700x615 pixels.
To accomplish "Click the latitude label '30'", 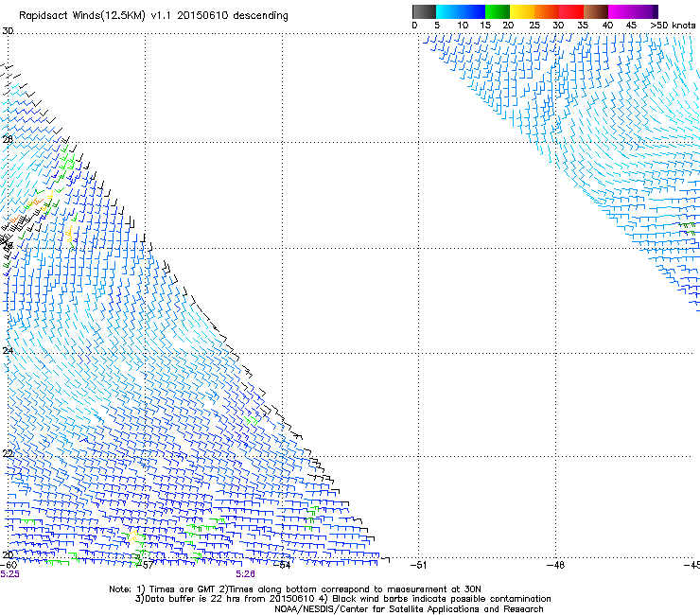I will [x=8, y=31].
